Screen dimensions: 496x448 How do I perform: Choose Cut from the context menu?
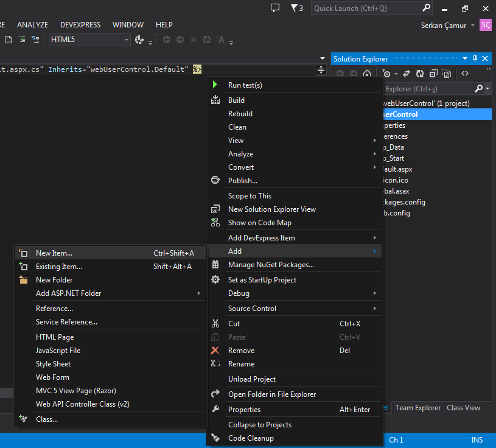294,324
